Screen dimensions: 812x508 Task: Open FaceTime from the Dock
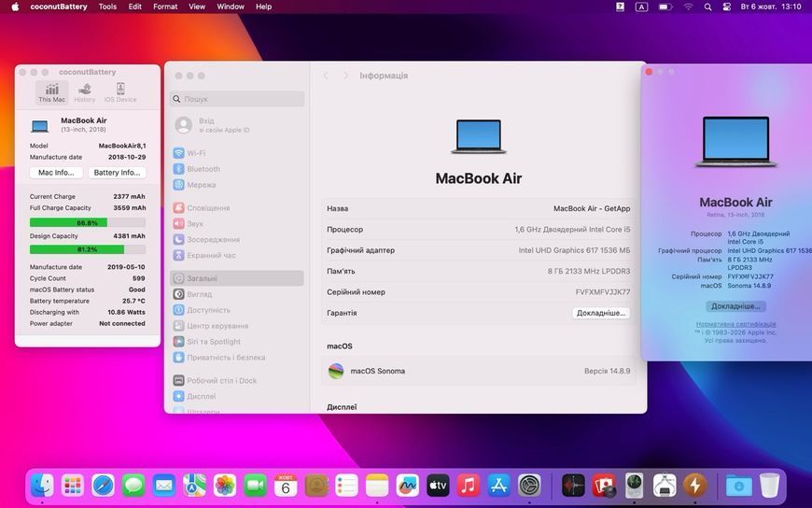click(256, 486)
